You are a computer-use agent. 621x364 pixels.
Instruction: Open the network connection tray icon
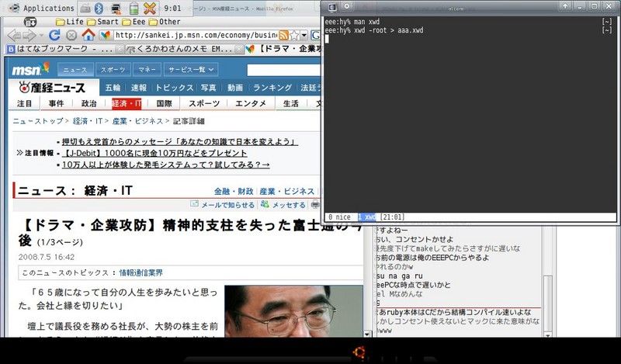pos(116,8)
